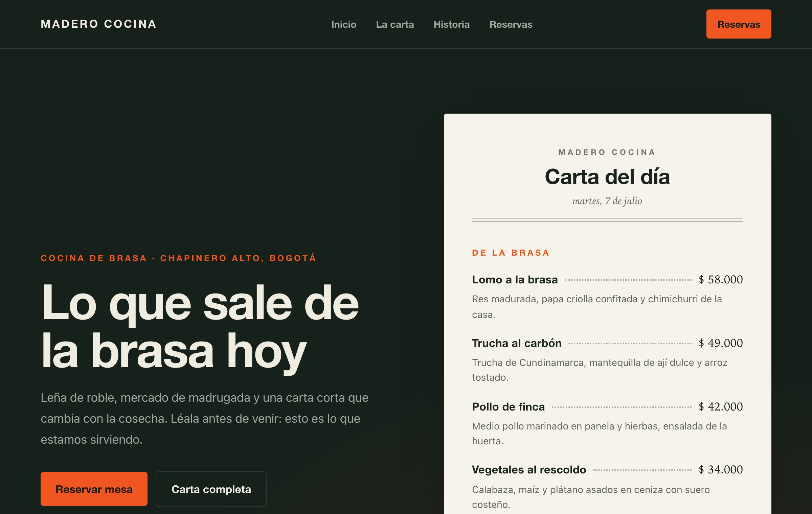This screenshot has height=514, width=812.
Task: Select the Lomo a la brasa item
Action: 515,280
